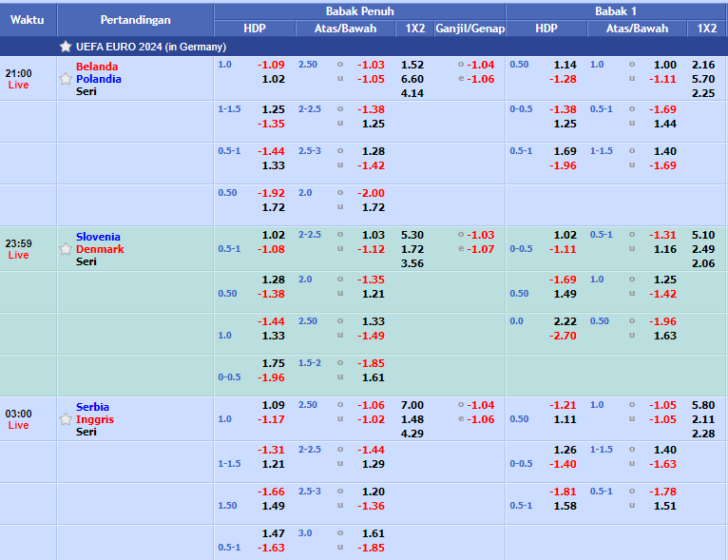The image size is (728, 560).
Task: Select the Inggris team name
Action: [x=95, y=420]
